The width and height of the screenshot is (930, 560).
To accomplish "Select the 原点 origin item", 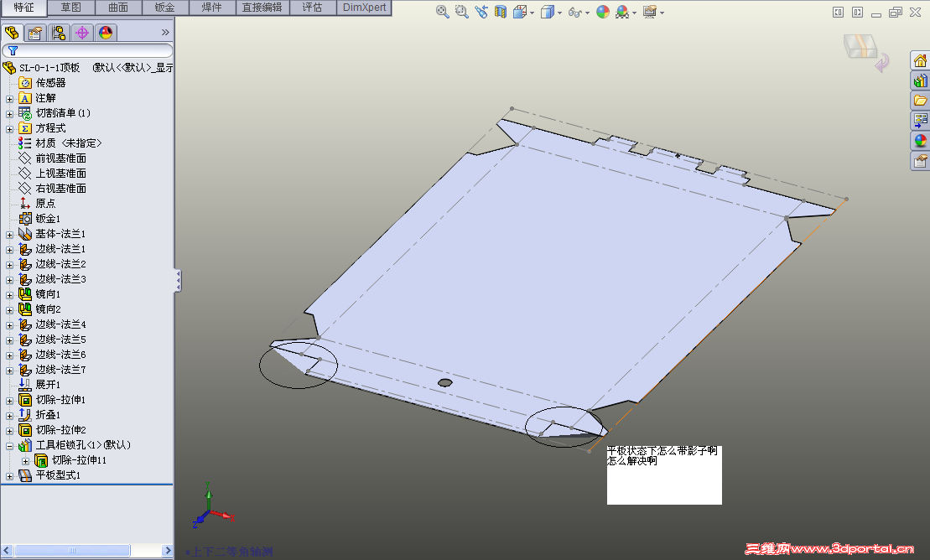I will [45, 204].
